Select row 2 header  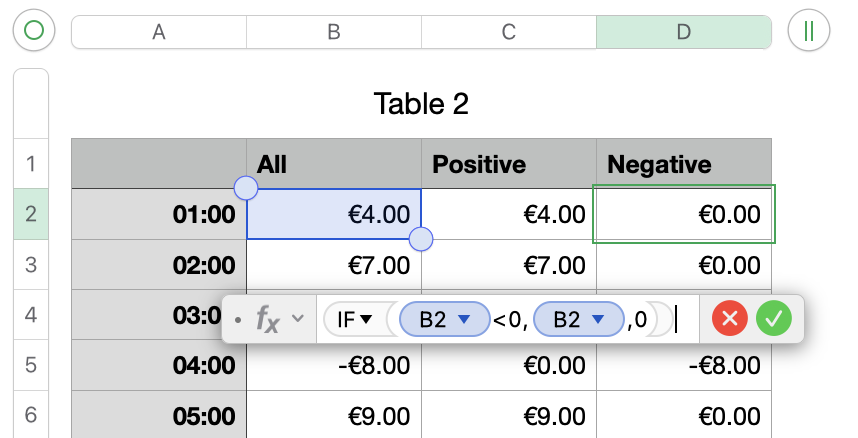coord(30,213)
